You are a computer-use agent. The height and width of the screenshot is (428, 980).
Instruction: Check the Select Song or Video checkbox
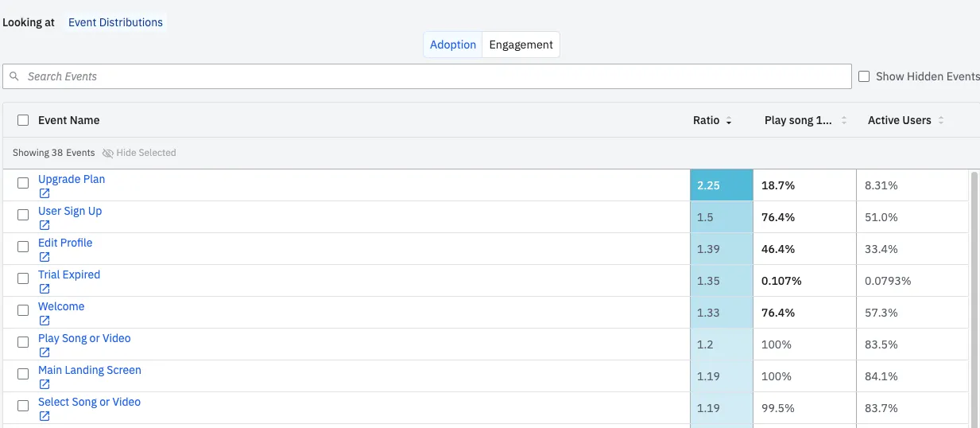[x=23, y=406]
